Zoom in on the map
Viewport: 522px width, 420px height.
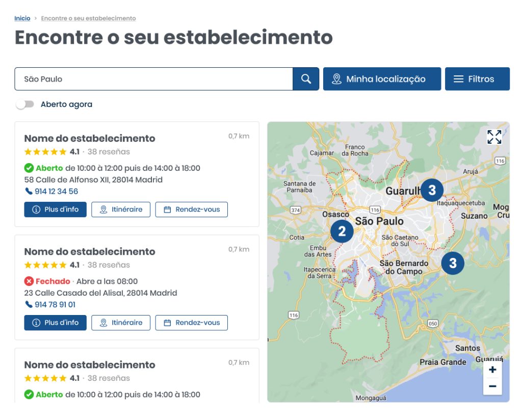[493, 370]
